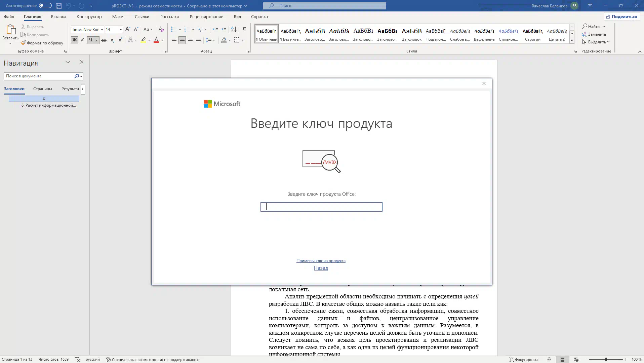This screenshot has height=363, width=644.
Task: Select heading '6. Расчет информационной' in Navigation
Action: click(49, 105)
